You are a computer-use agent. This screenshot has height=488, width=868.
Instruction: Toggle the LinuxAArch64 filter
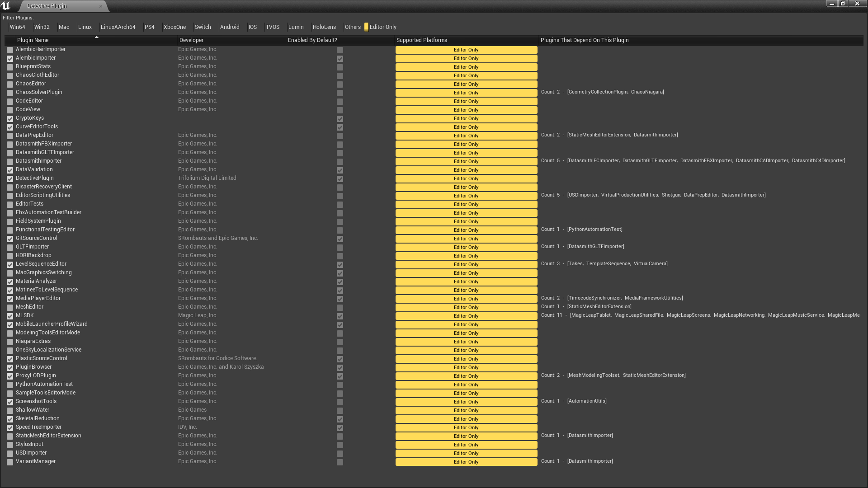click(118, 27)
